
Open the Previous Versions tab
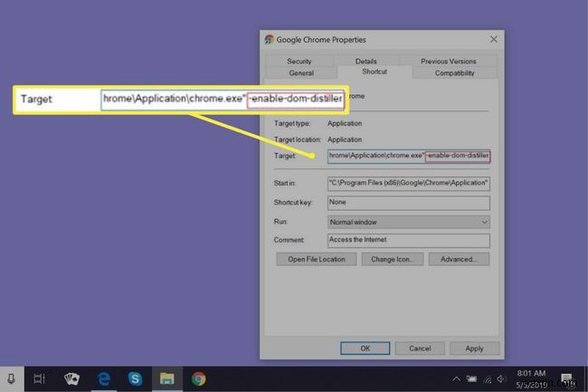click(448, 62)
